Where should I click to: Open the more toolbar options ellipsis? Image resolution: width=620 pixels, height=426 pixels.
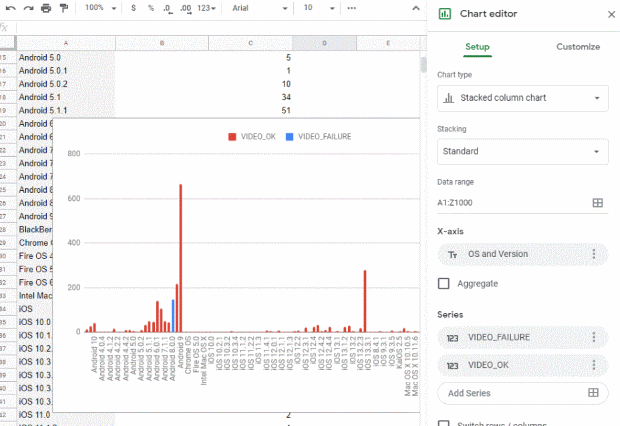(x=352, y=8)
